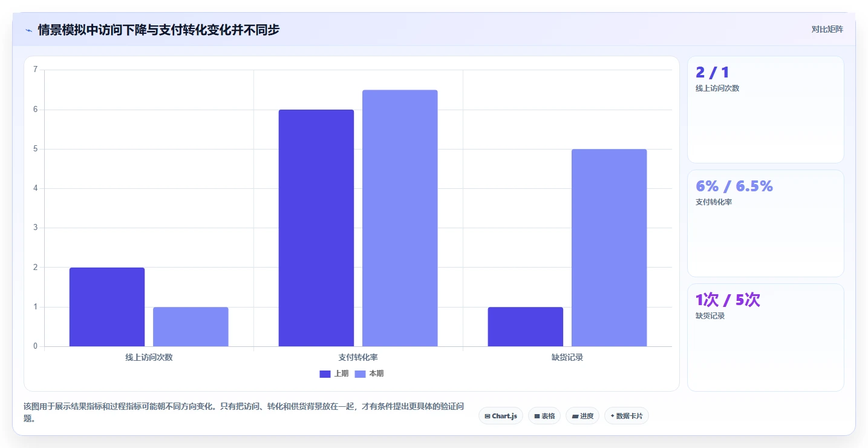Click the chart heading 情景模拟中访问下降与支付转化变化并不同步

pos(158,30)
